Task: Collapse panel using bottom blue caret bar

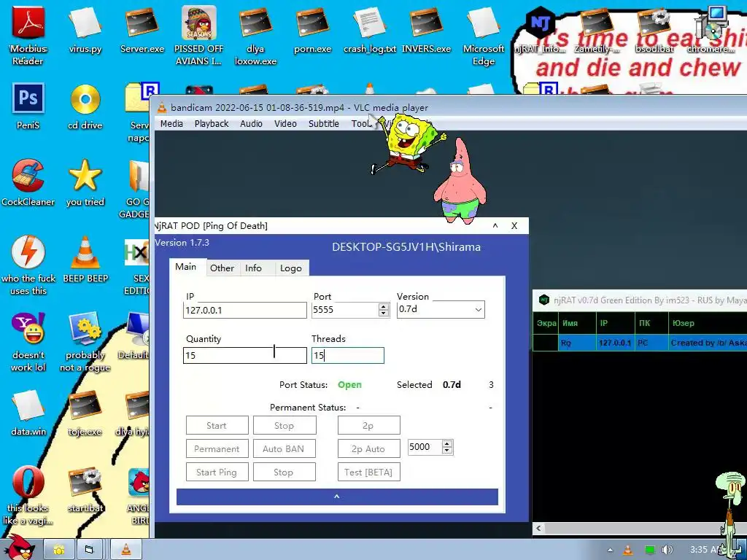Action: 337,497
